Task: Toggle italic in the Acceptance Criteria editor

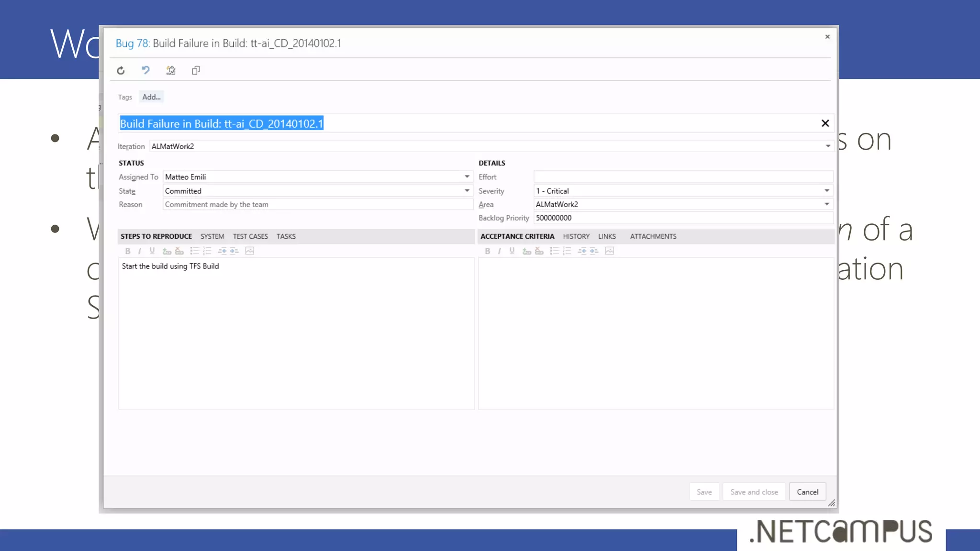Action: [499, 251]
